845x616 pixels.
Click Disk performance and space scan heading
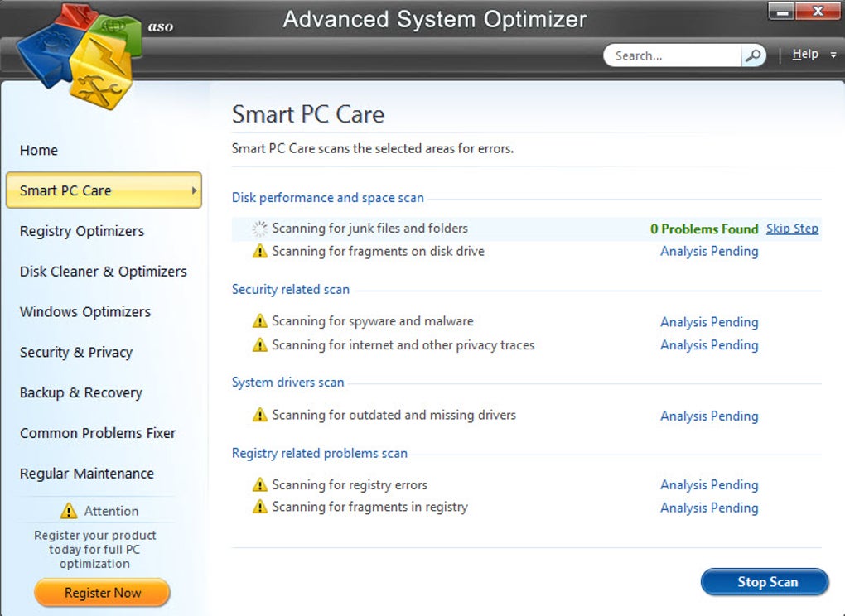[x=328, y=198]
